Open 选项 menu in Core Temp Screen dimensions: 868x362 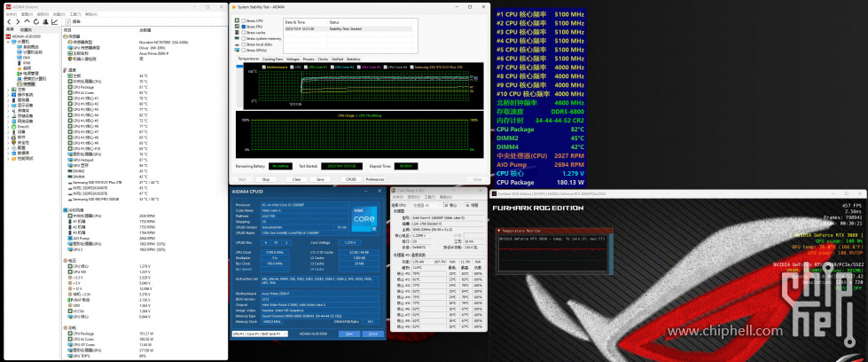click(x=415, y=197)
